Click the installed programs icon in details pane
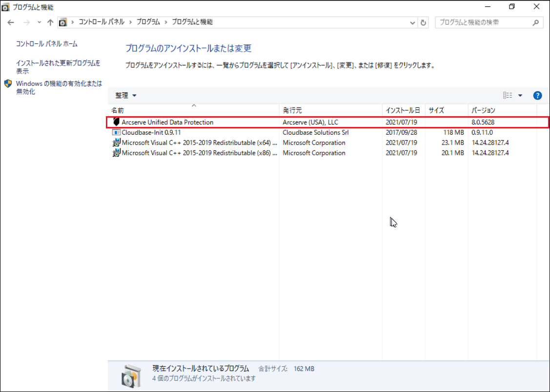Viewport: 550px width, 392px height. (131, 376)
